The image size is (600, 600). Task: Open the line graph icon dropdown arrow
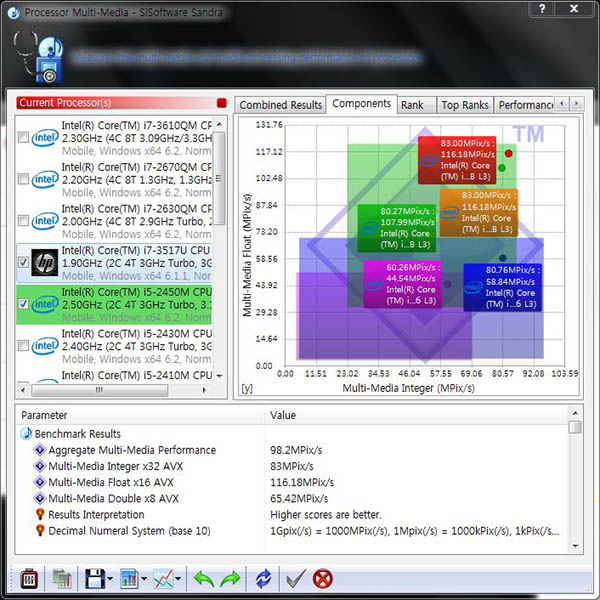178,579
